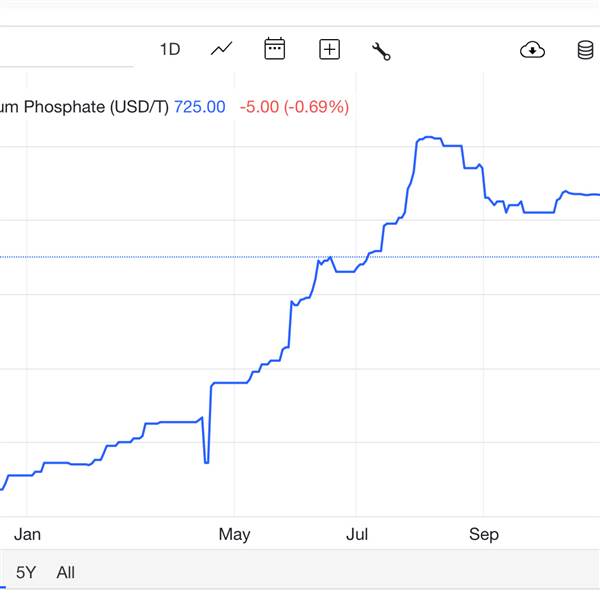
Task: Click the search input field at top left
Action: pos(60,50)
